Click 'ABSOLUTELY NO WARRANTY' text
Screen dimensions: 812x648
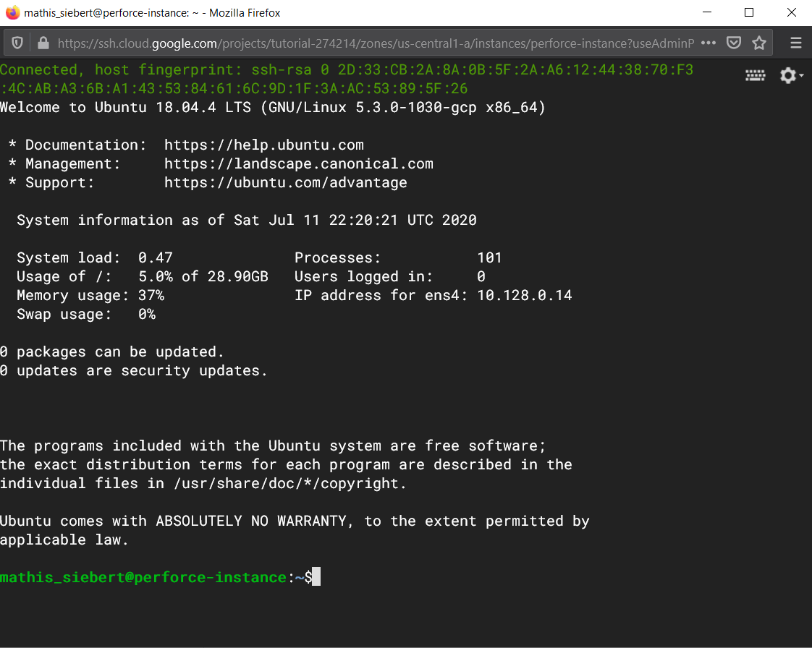pyautogui.click(x=250, y=521)
